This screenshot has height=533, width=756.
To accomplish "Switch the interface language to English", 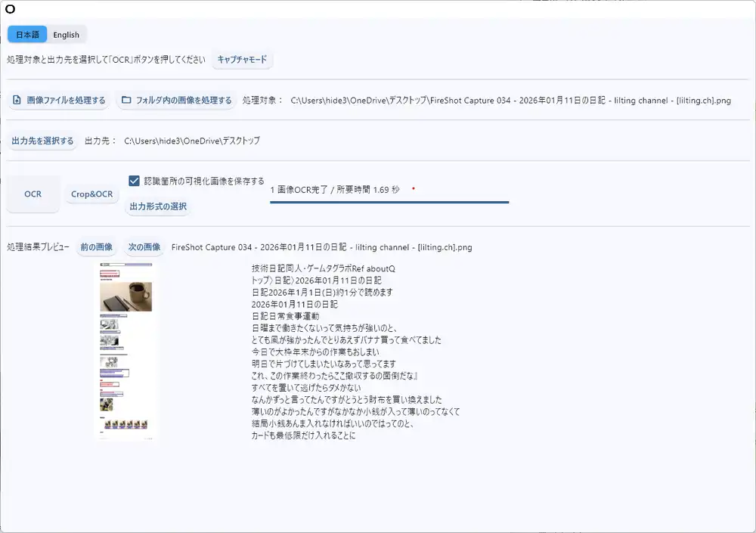I will click(66, 34).
